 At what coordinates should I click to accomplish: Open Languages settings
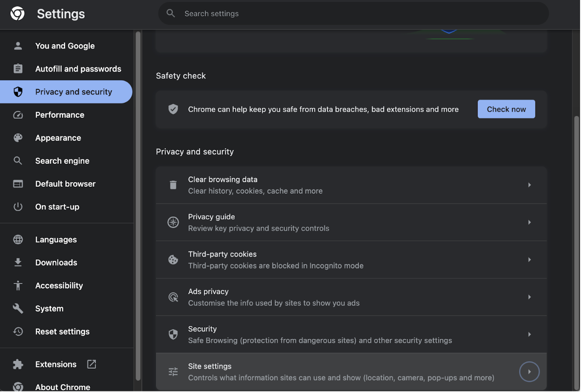(56, 239)
